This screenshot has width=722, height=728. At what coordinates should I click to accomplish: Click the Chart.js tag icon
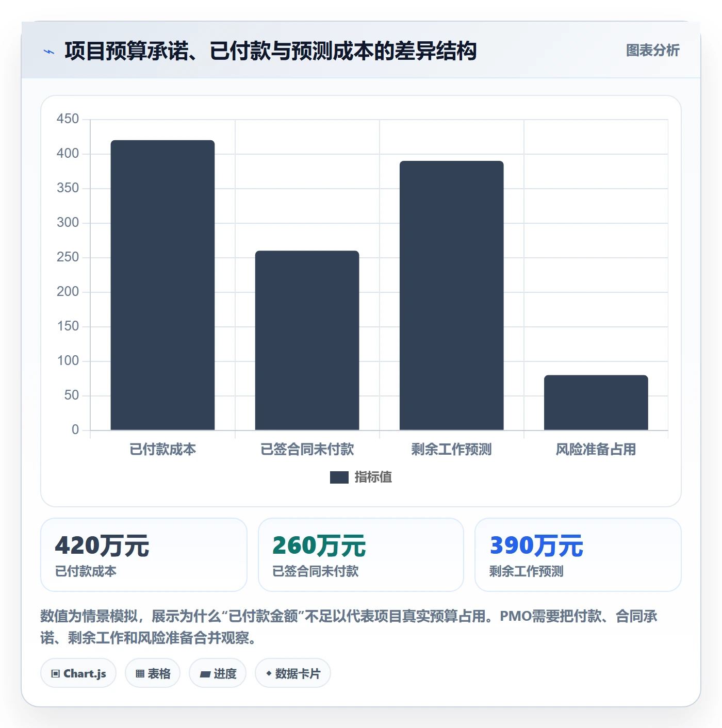click(x=56, y=674)
